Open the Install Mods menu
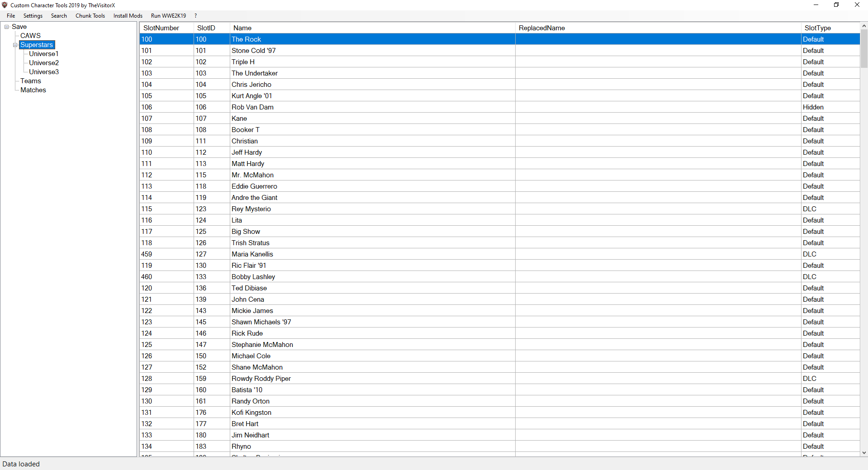The height and width of the screenshot is (470, 868). 128,16
